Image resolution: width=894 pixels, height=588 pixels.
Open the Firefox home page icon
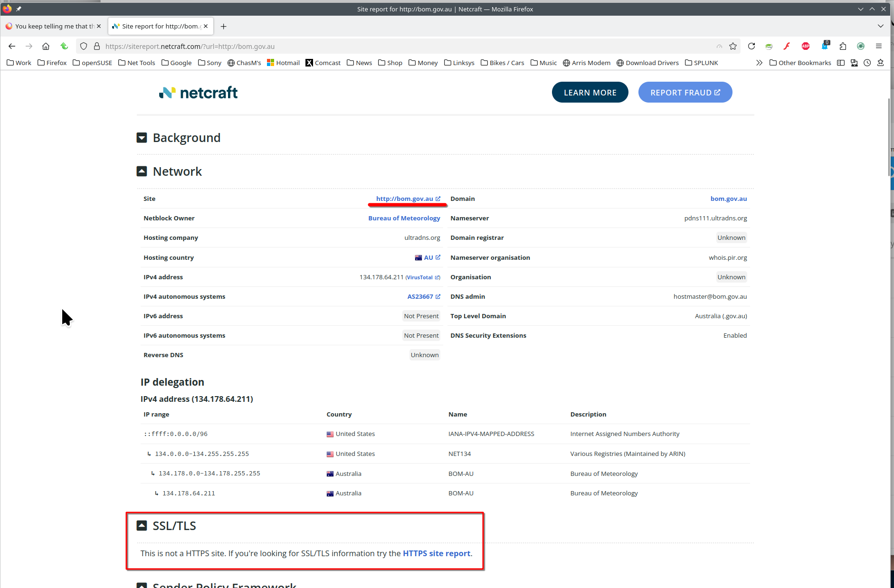pyautogui.click(x=46, y=46)
